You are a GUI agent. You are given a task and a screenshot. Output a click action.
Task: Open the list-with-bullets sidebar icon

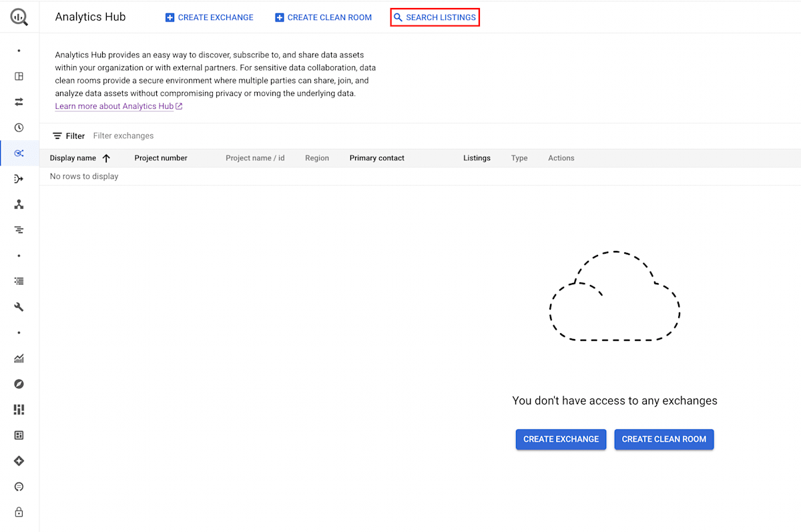[19, 281]
